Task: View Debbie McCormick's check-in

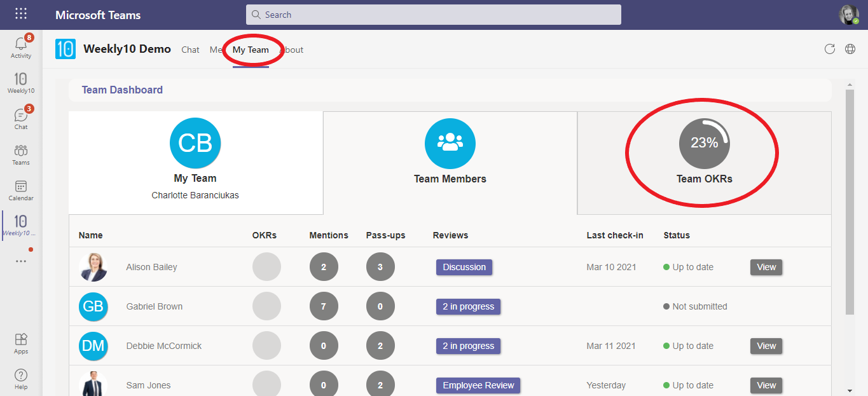Action: tap(766, 346)
